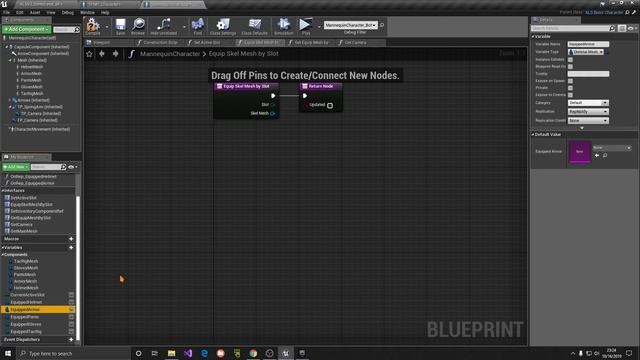The width and height of the screenshot is (640, 360).
Task: Toggle Expose on Spawn checkbox
Action: point(570,81)
